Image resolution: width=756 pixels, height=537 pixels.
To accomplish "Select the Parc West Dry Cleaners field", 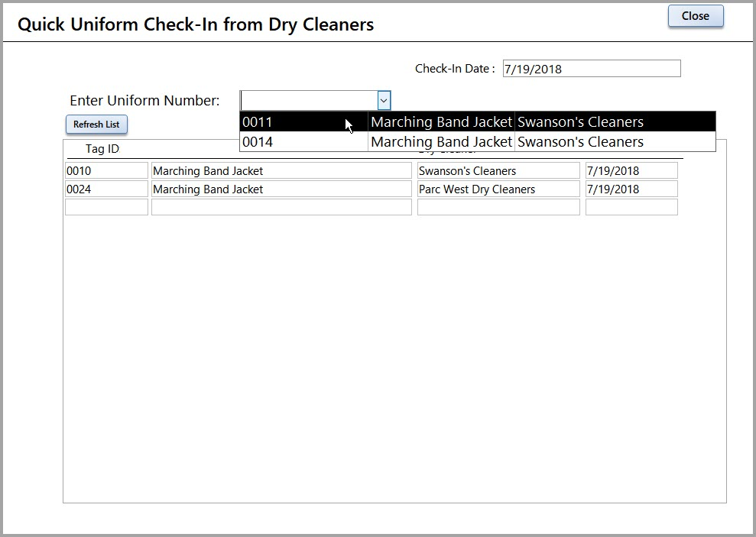I will coord(498,189).
